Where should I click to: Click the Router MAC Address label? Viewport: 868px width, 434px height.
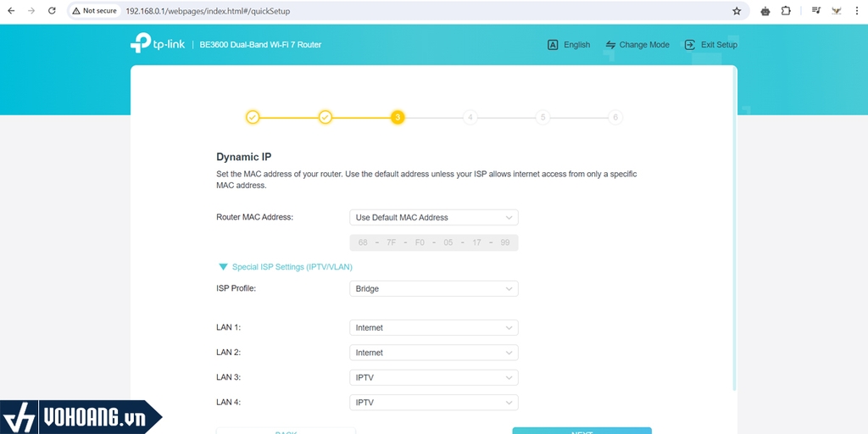[254, 217]
